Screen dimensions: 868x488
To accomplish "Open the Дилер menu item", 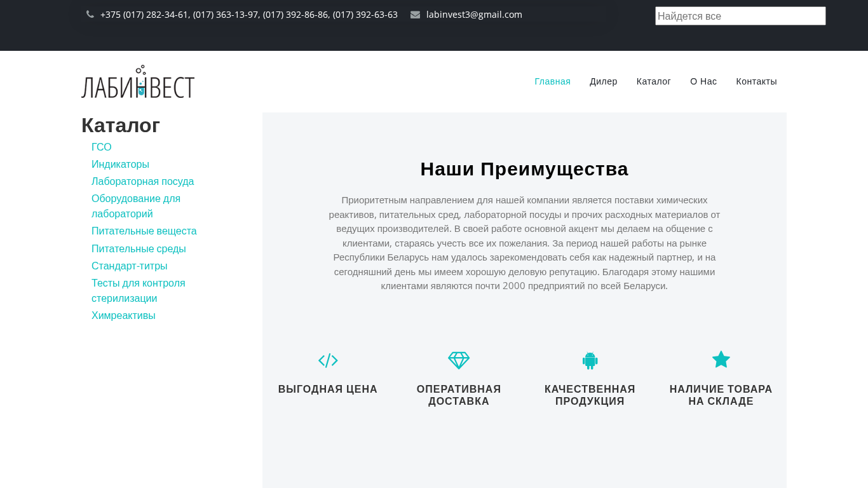I will [x=604, y=81].
